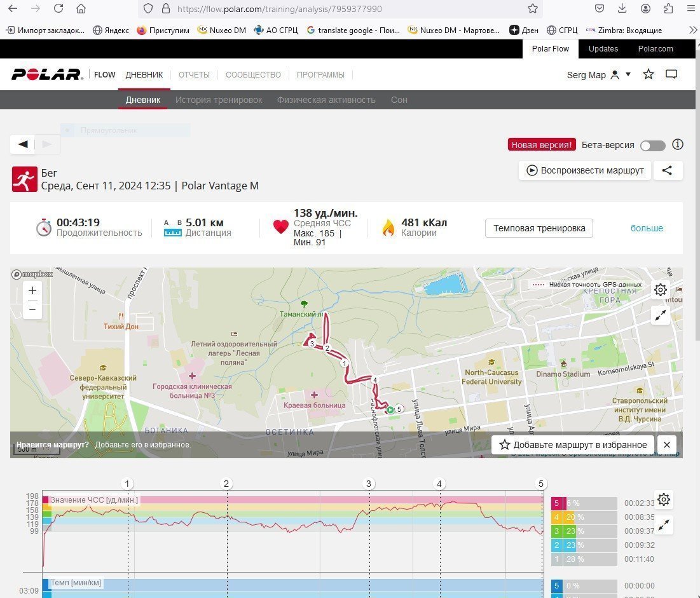Open the Updates top tab

pyautogui.click(x=603, y=49)
